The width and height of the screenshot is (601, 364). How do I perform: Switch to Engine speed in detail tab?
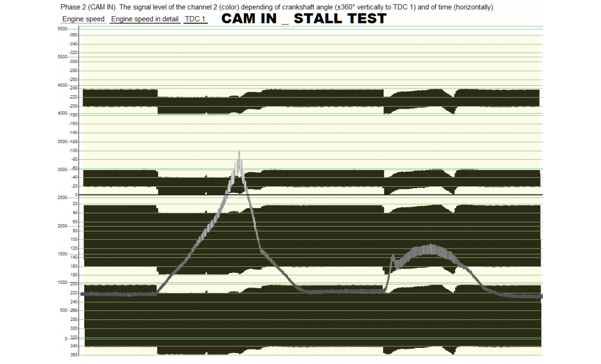145,19
